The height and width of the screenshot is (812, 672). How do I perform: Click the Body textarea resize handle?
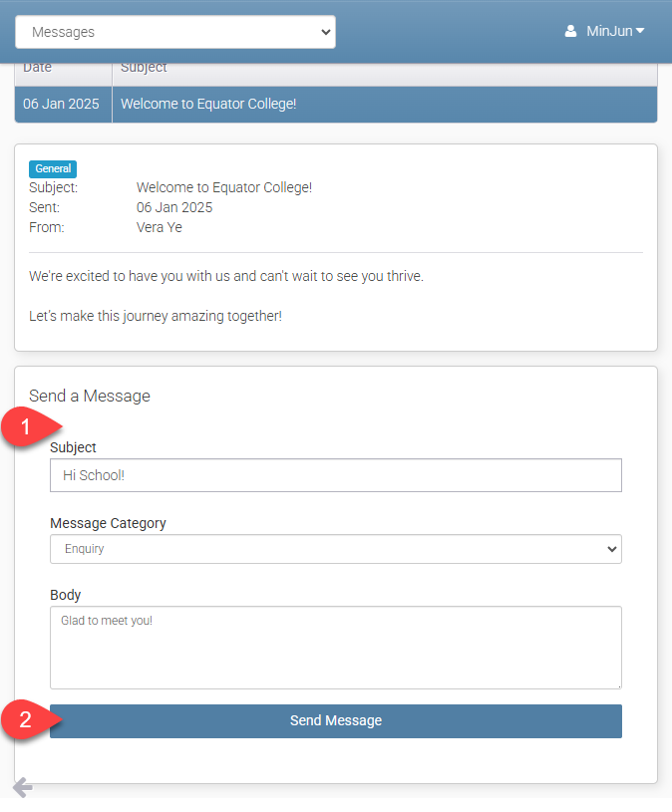coord(617,684)
